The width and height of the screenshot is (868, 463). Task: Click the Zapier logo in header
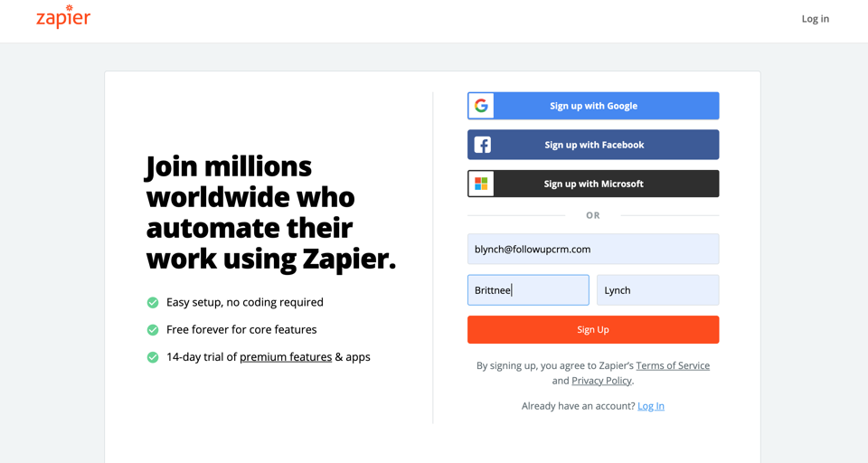(63, 16)
